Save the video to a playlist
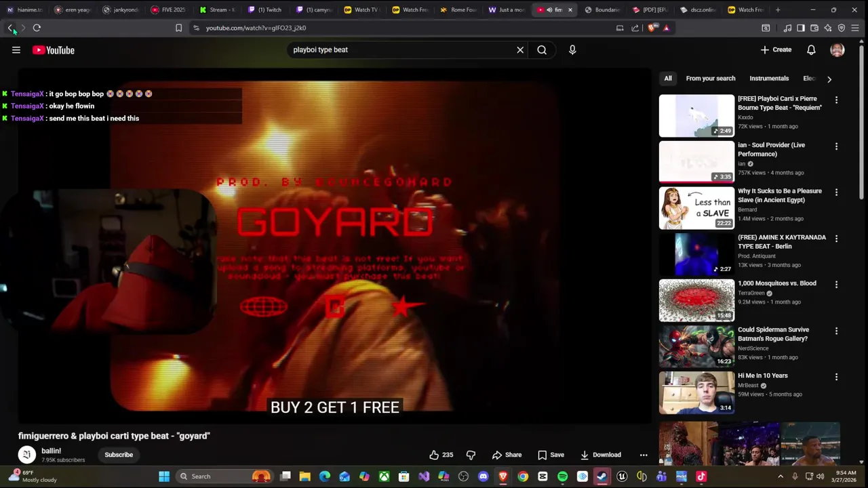The height and width of the screenshot is (488, 868). tap(551, 455)
